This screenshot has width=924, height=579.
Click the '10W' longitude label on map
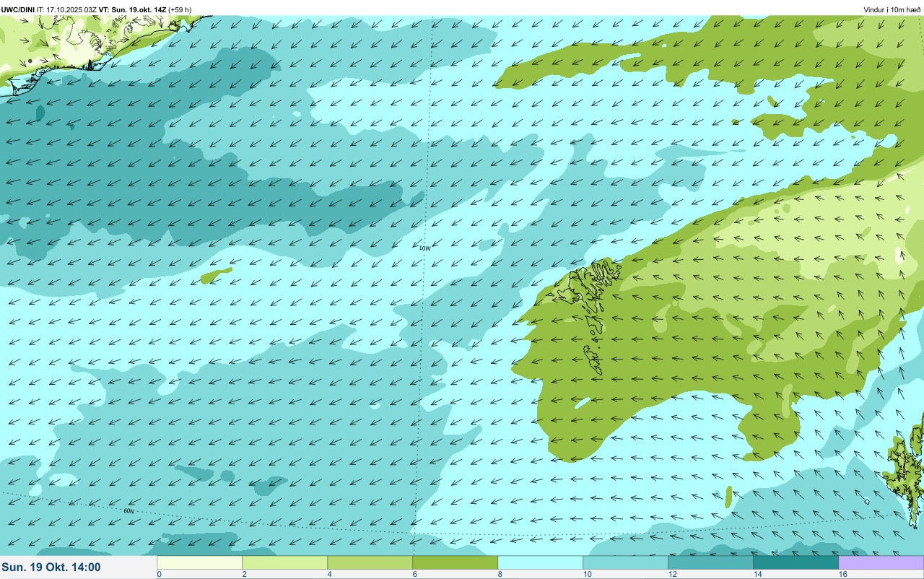(x=424, y=248)
